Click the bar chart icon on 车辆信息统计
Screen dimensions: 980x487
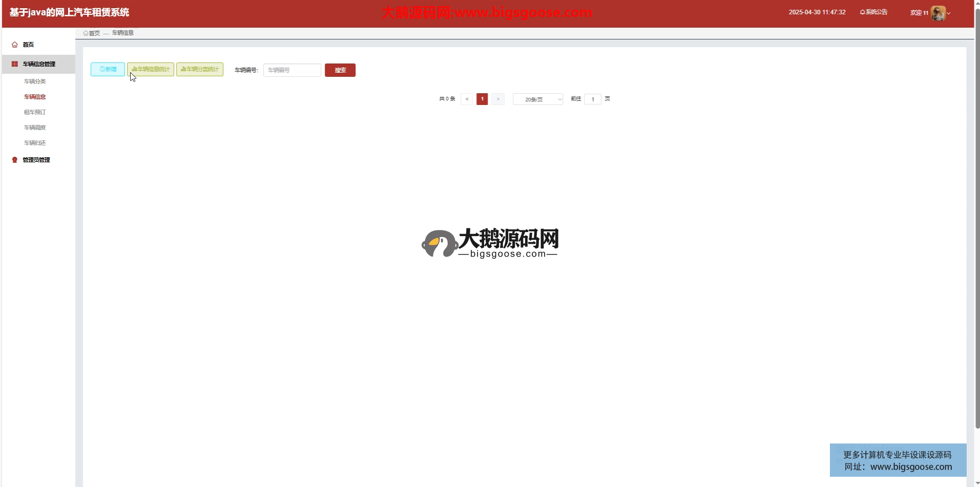[134, 69]
